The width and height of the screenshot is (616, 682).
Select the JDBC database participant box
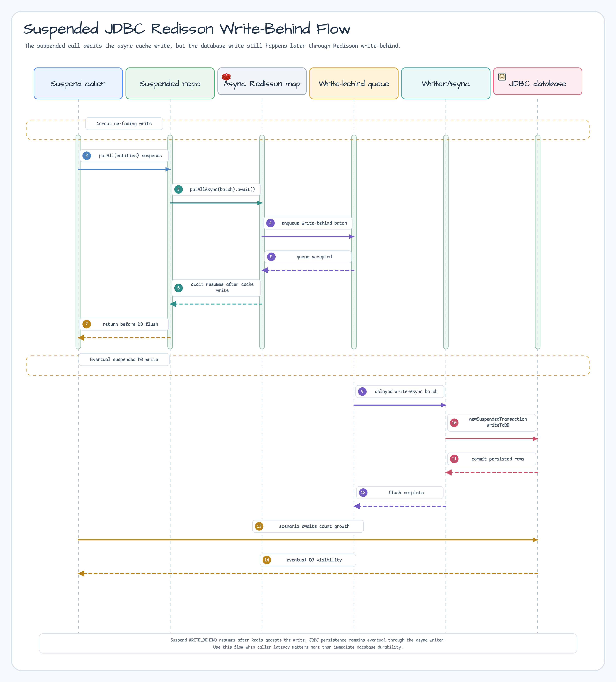point(538,81)
